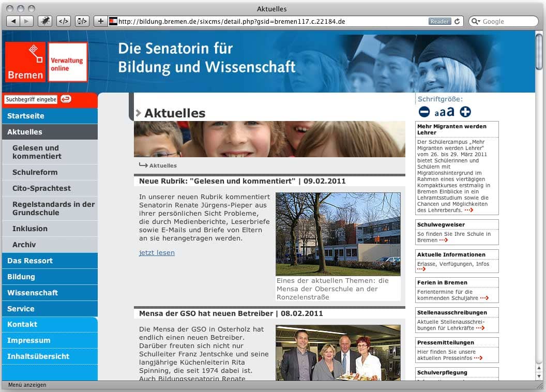Click the 'jetzt lesen' link
546x392 pixels.
157,252
